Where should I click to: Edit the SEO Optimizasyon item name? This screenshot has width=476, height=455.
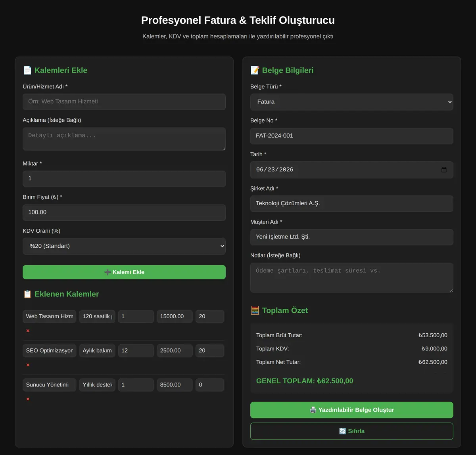point(50,350)
